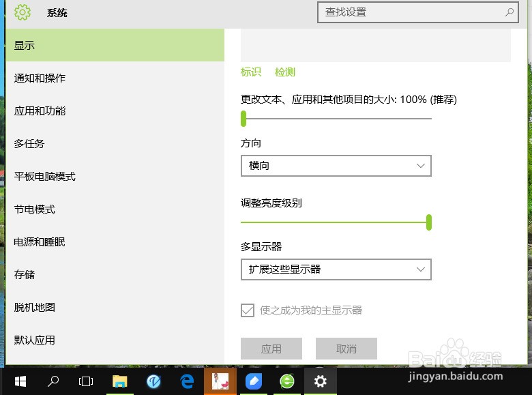Open the 多任务 page

pos(115,143)
